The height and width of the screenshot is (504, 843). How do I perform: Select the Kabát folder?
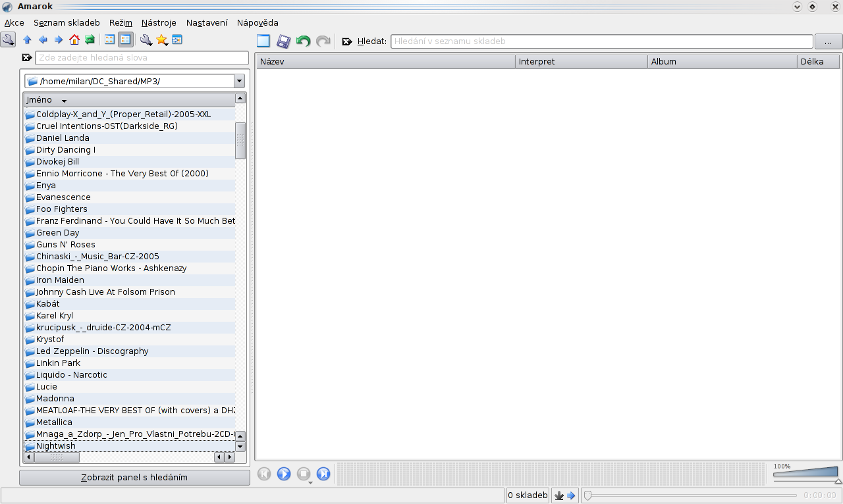click(x=48, y=304)
